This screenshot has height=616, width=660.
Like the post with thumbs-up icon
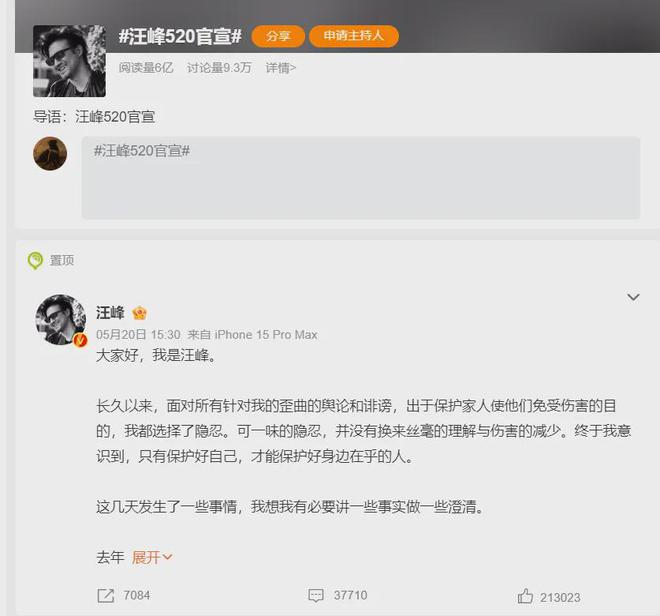pos(525,596)
